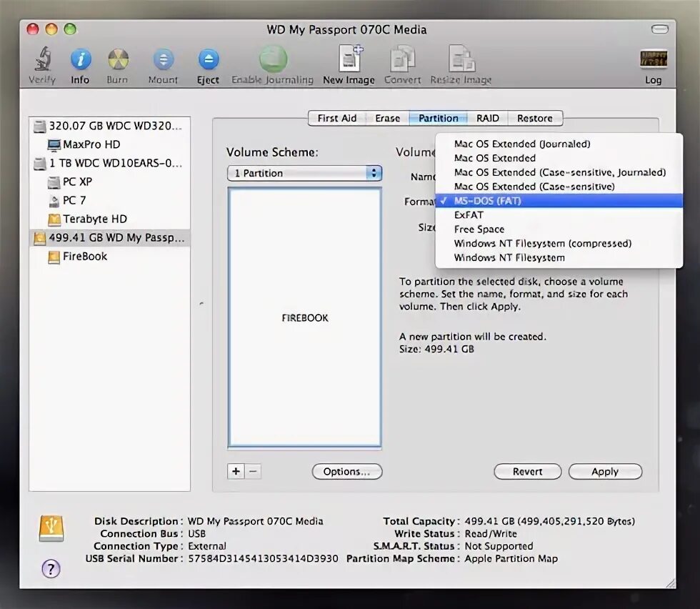
Task: Click the Verify microscope icon
Action: [42, 59]
